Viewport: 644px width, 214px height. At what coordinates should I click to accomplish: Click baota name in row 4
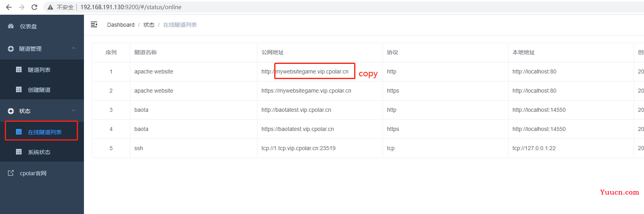(x=141, y=129)
